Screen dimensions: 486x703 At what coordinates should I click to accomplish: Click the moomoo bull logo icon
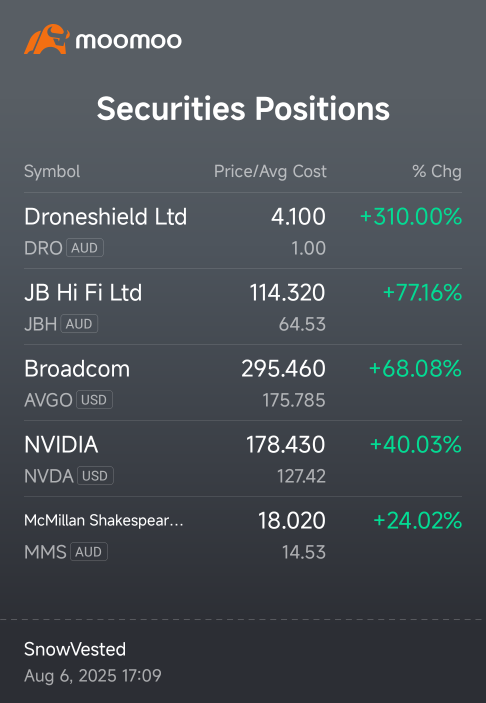coord(47,39)
